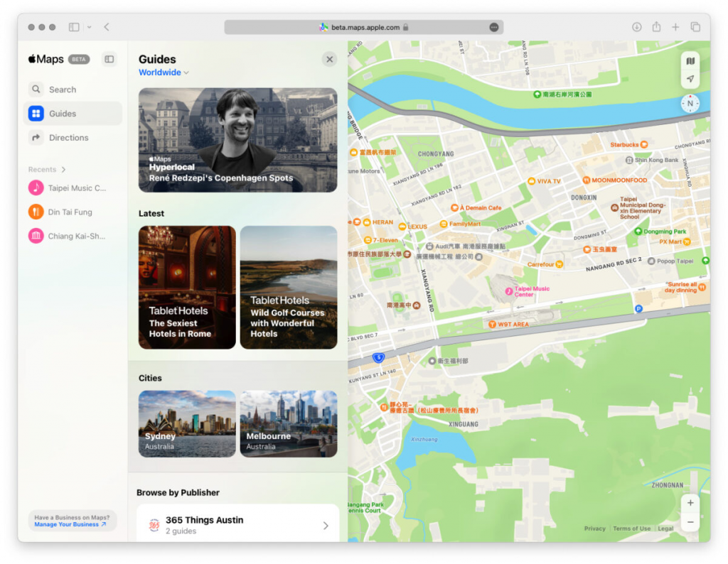728x564 pixels.
Task: Select the Directions arrow icon
Action: point(36,137)
